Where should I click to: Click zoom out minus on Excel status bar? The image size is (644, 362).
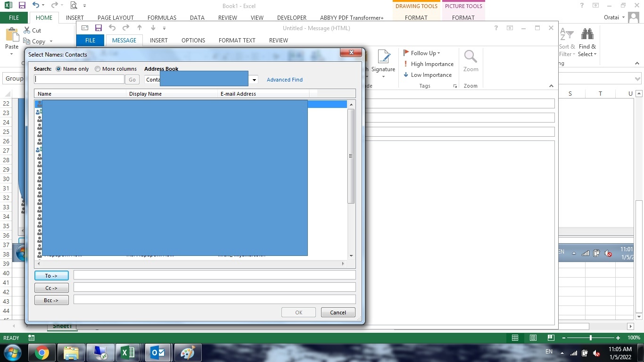point(563,337)
